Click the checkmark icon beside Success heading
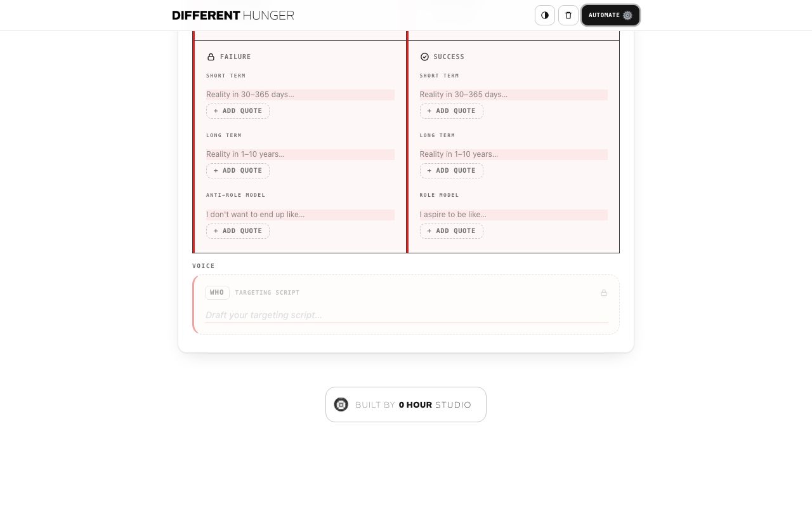The width and height of the screenshot is (812, 508). pos(424,57)
